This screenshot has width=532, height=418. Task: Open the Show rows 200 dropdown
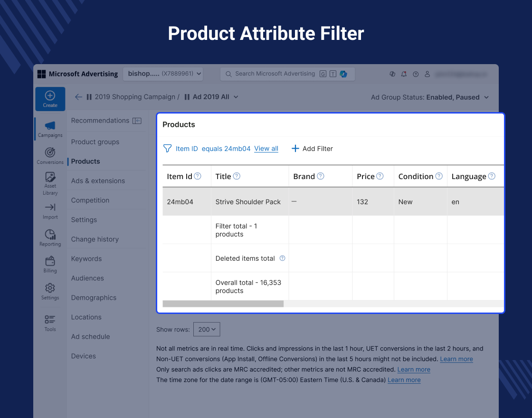click(207, 330)
